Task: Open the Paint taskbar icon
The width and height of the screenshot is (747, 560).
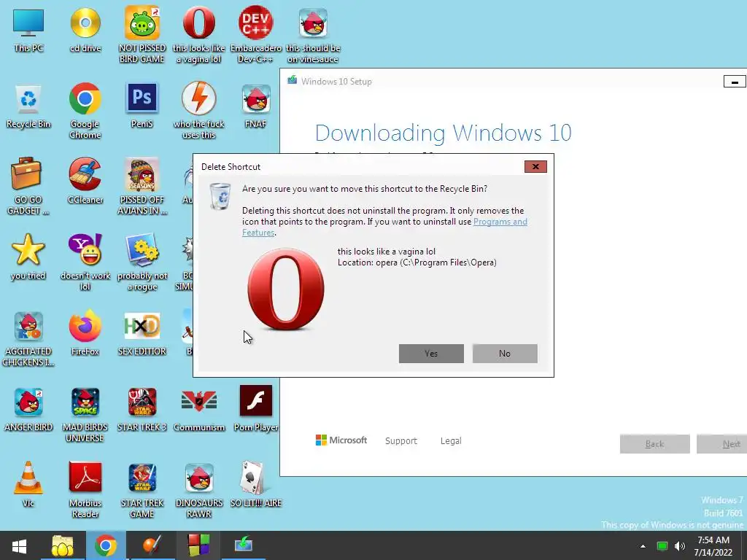Action: (x=152, y=545)
